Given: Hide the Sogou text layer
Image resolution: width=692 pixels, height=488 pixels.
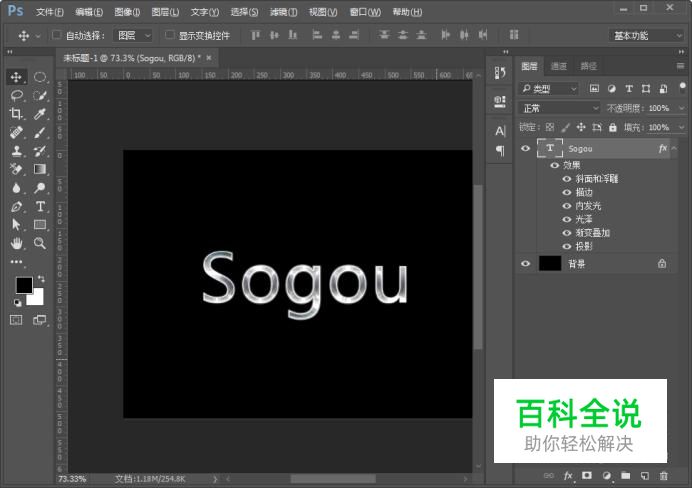Looking at the screenshot, I should pos(525,148).
